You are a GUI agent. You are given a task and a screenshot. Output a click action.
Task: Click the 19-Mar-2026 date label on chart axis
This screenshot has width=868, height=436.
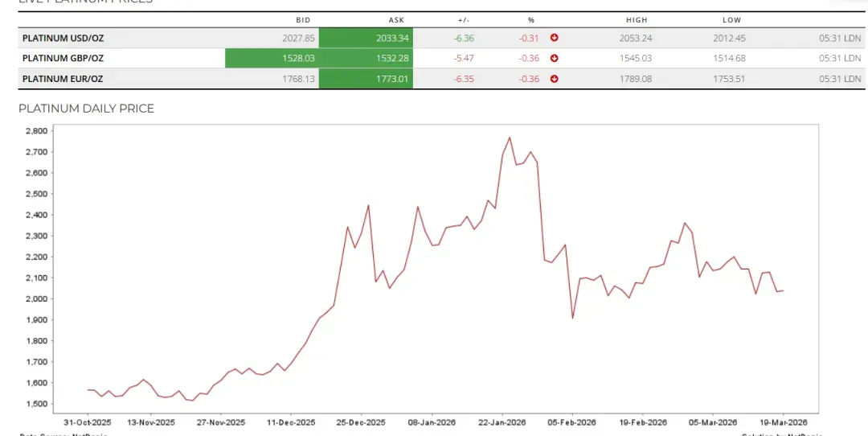tap(782, 422)
